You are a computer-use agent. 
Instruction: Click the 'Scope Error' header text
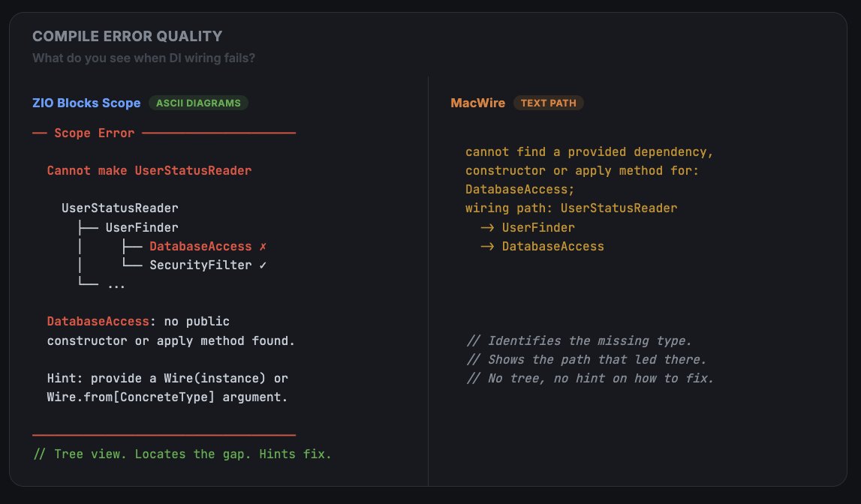94,133
